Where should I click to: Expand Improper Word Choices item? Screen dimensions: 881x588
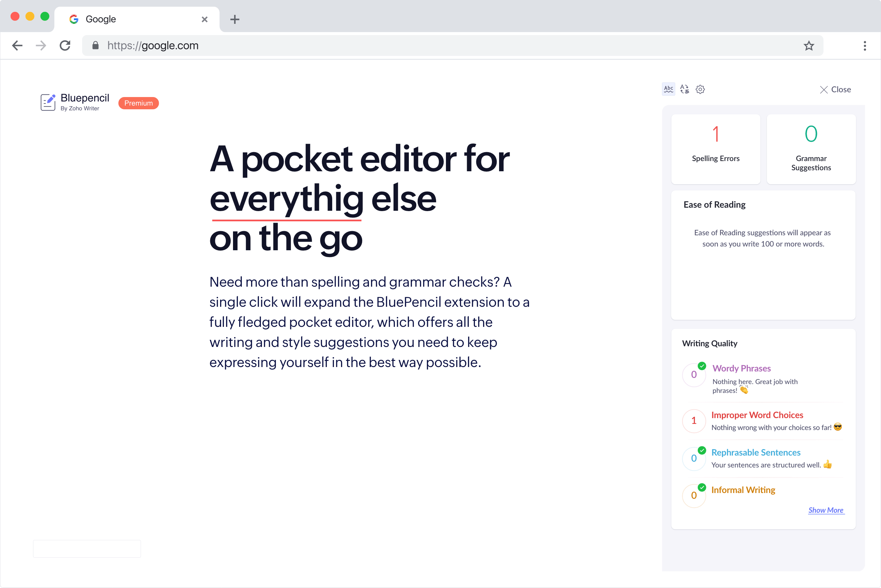pyautogui.click(x=757, y=415)
